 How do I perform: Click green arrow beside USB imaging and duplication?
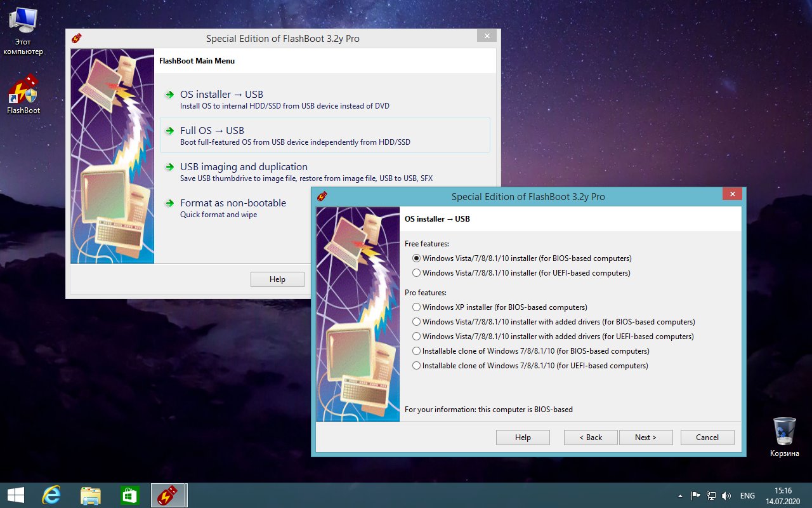(169, 167)
